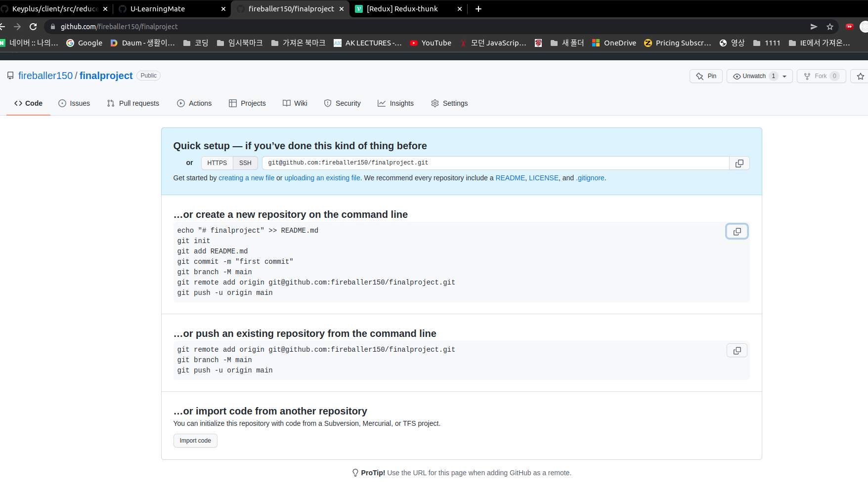Open the Pricing Subscr... bookmark

click(x=678, y=43)
